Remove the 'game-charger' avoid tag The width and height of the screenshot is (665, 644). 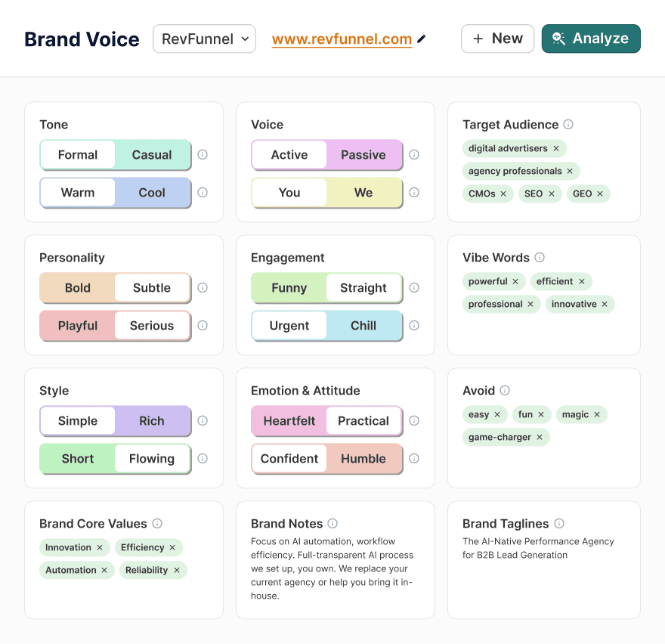[x=540, y=438]
